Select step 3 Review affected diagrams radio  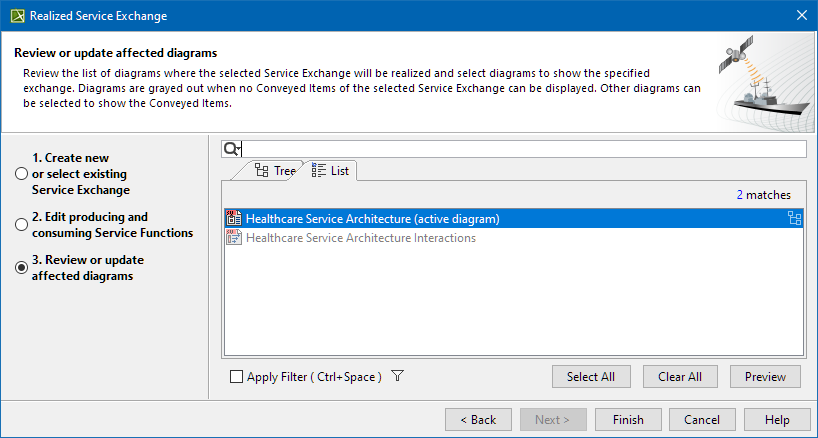pos(21,268)
